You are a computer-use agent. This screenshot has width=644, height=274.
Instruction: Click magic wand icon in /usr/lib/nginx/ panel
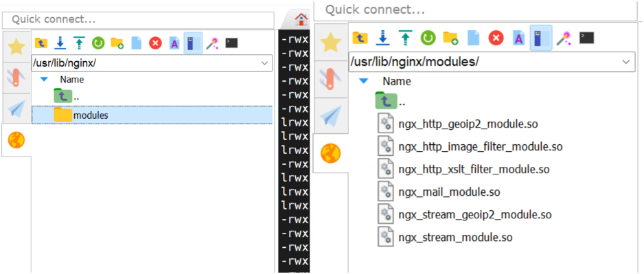click(212, 43)
